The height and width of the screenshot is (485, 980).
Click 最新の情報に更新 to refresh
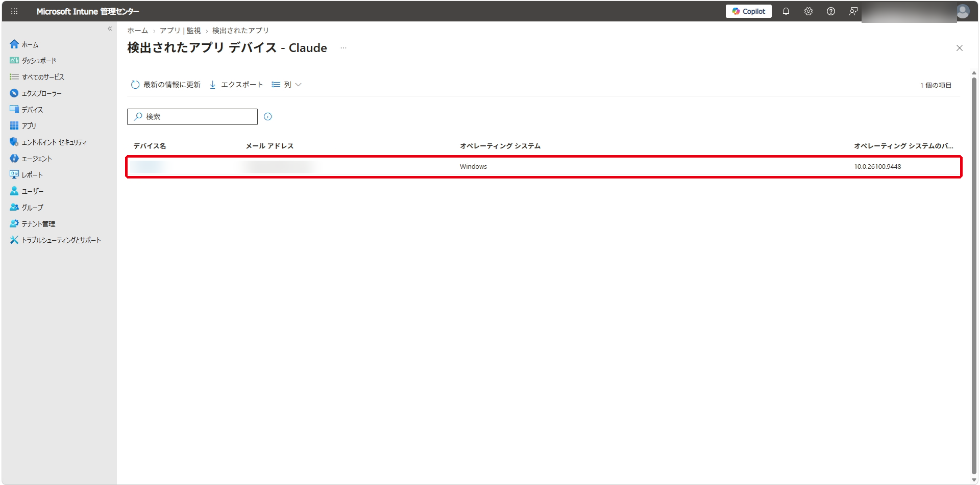(x=166, y=85)
